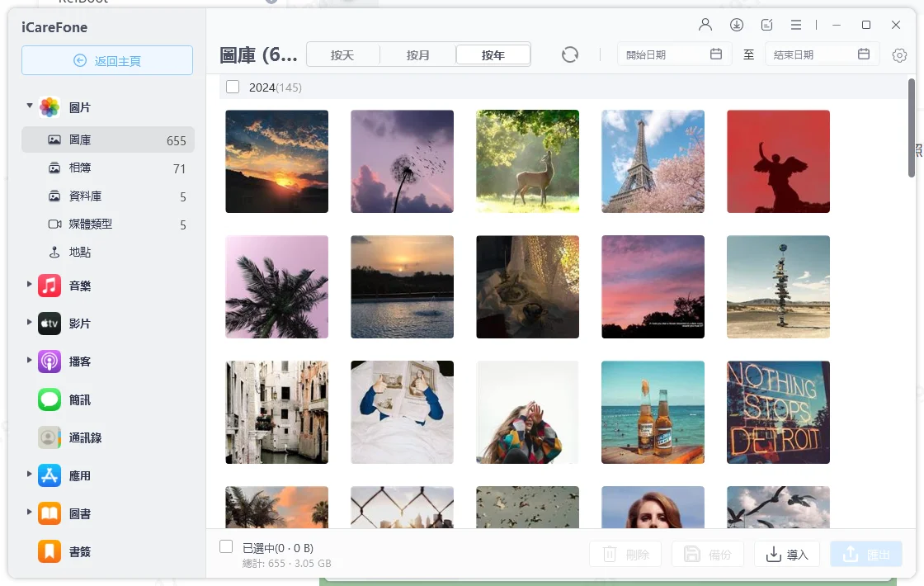Click the 開始日期 date field
Screen dimensions: 924x586
tap(674, 54)
